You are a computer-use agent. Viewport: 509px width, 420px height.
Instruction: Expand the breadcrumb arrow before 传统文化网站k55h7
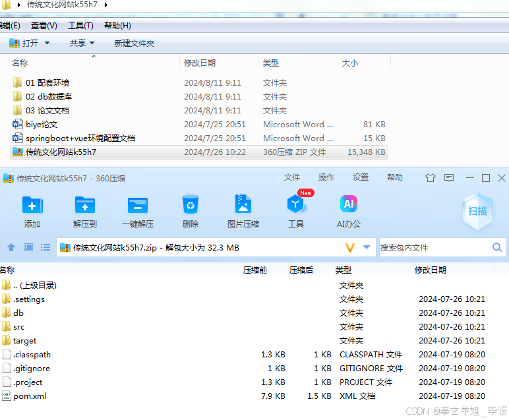[19, 5]
